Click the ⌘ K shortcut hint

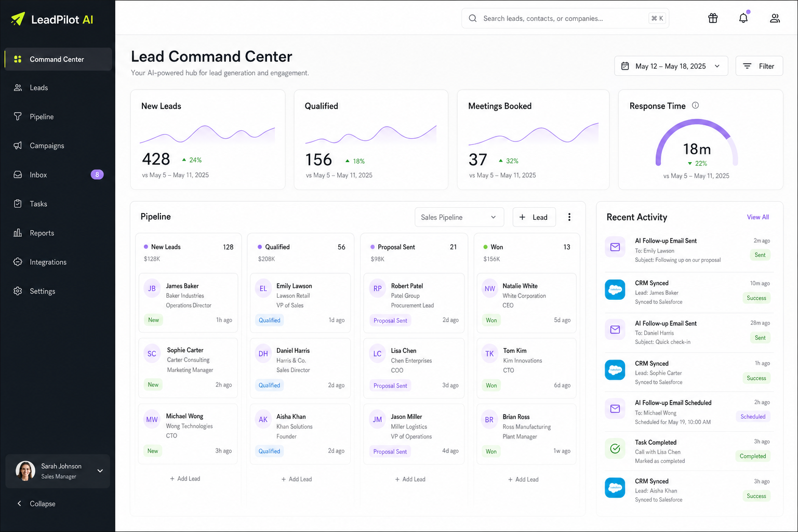(657, 18)
